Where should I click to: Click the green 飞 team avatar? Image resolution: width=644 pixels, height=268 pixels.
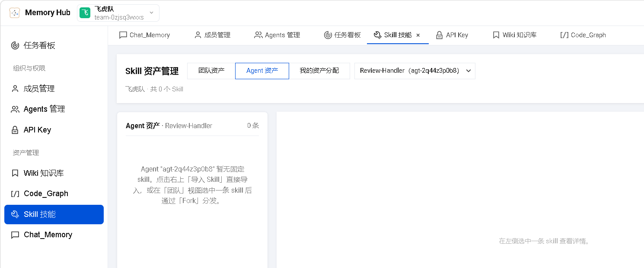click(86, 13)
